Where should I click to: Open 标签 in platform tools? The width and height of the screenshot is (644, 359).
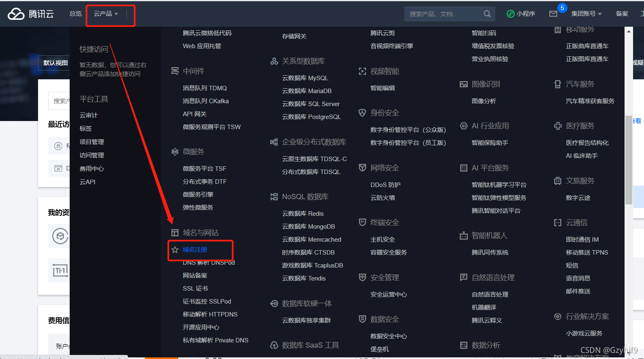86,129
